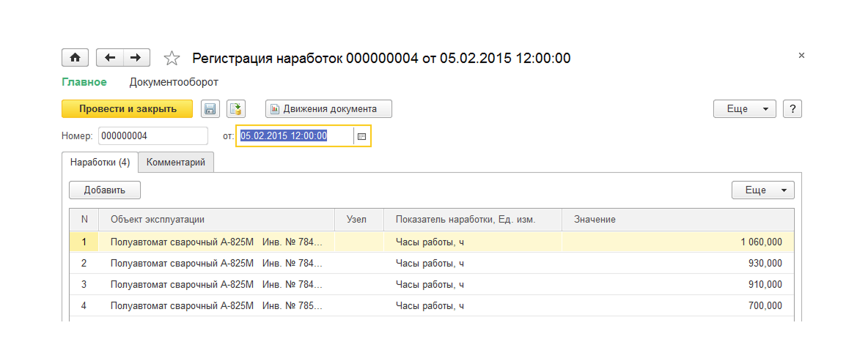Select row 2 Полуавтомат сварочный object cell
This screenshot has width=868, height=361.
point(217,263)
